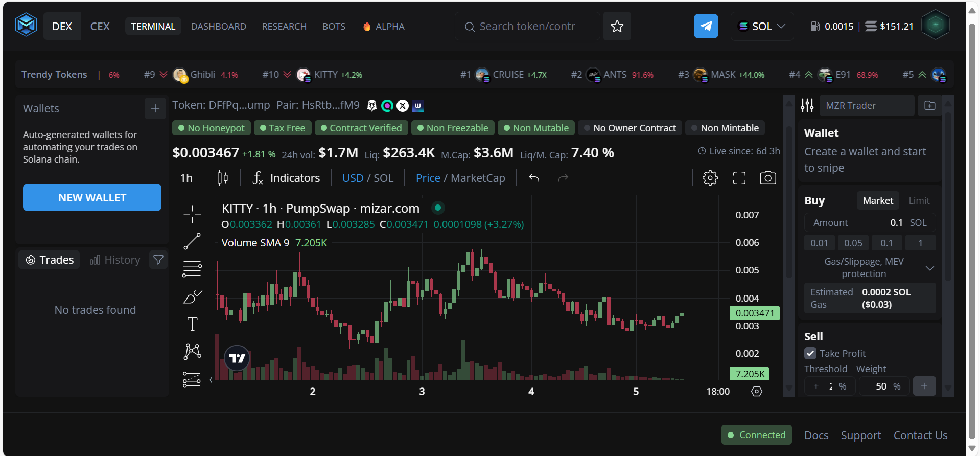This screenshot has height=456, width=980.
Task: Click the chart redo arrow
Action: click(563, 178)
